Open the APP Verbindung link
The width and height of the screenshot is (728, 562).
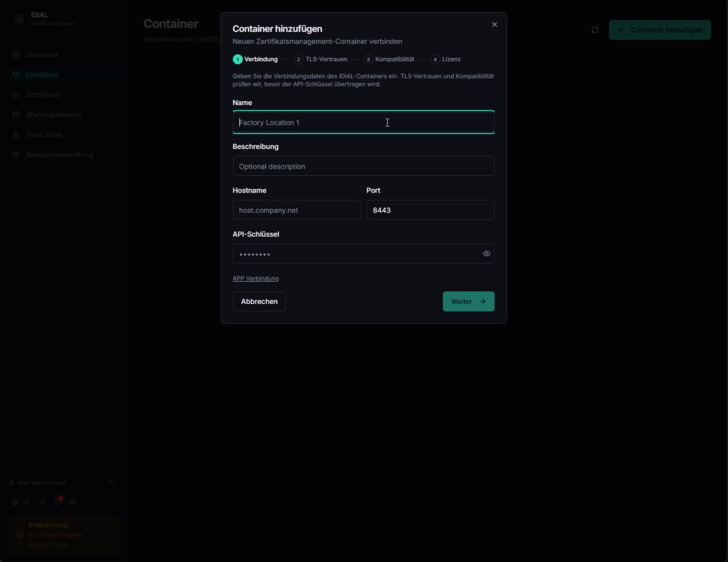tap(256, 278)
